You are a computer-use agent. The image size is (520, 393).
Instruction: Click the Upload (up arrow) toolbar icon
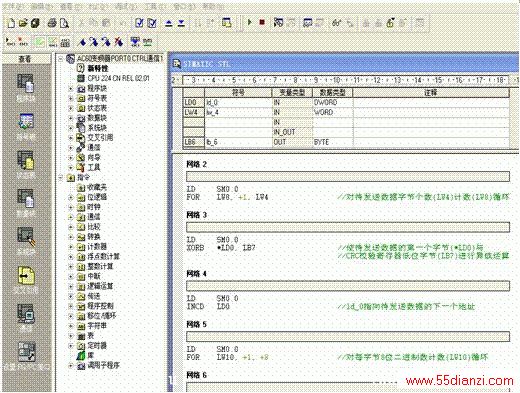click(169, 23)
